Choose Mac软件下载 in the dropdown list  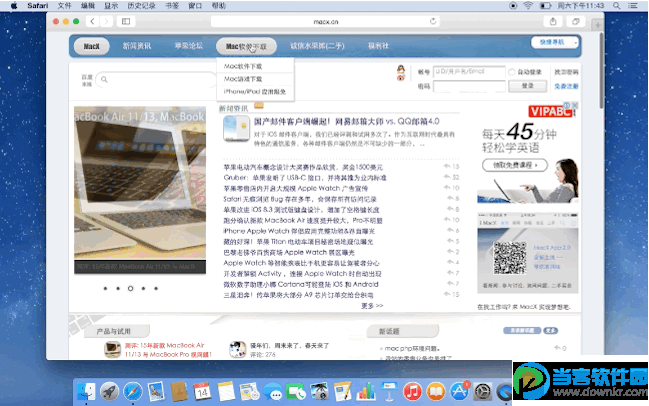(243, 66)
